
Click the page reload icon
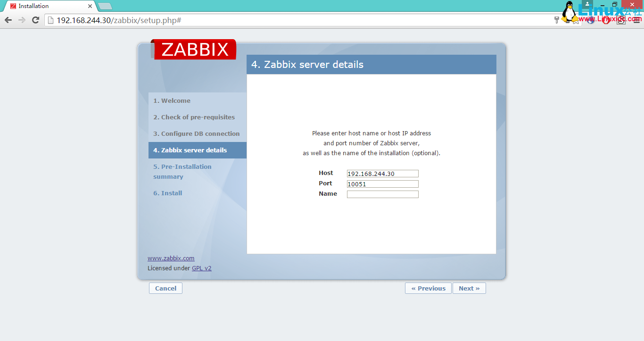(35, 20)
